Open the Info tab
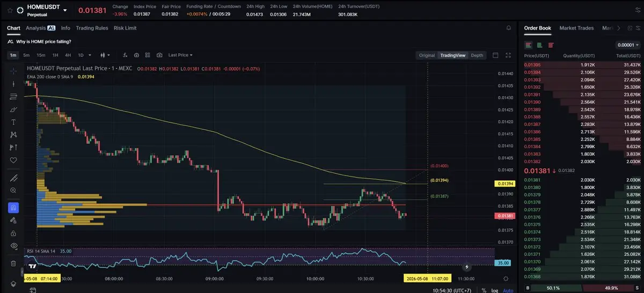This screenshot has width=644, height=293. [65, 28]
